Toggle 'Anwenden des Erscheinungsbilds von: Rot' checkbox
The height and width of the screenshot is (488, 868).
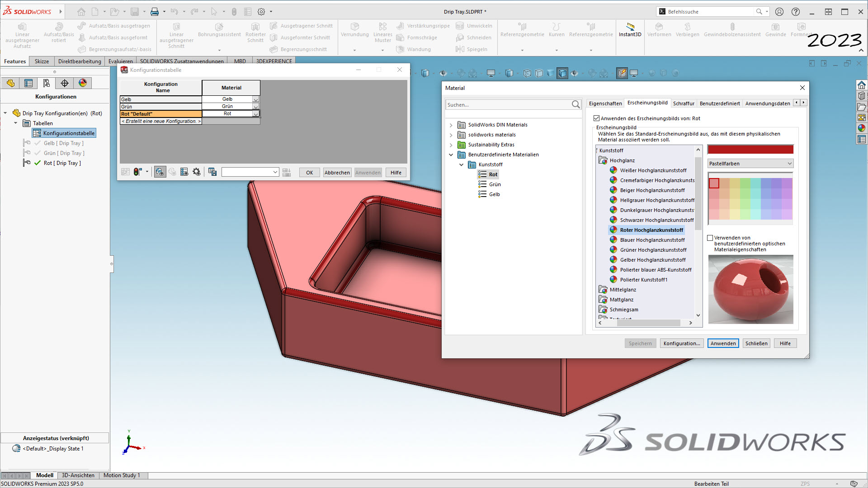(596, 118)
